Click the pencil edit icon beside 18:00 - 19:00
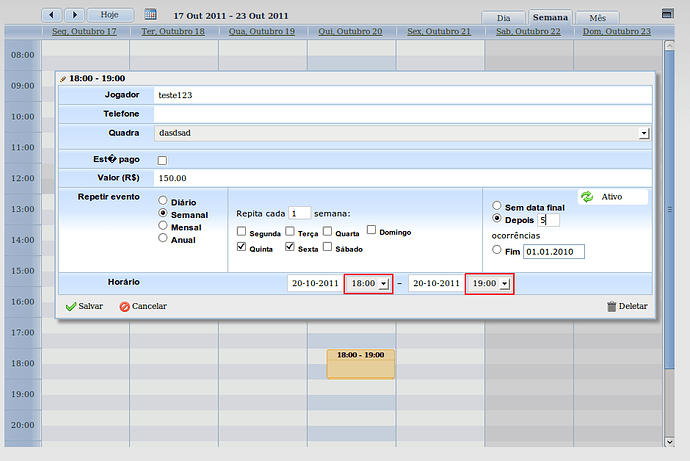This screenshot has height=461, width=690. 63,79
